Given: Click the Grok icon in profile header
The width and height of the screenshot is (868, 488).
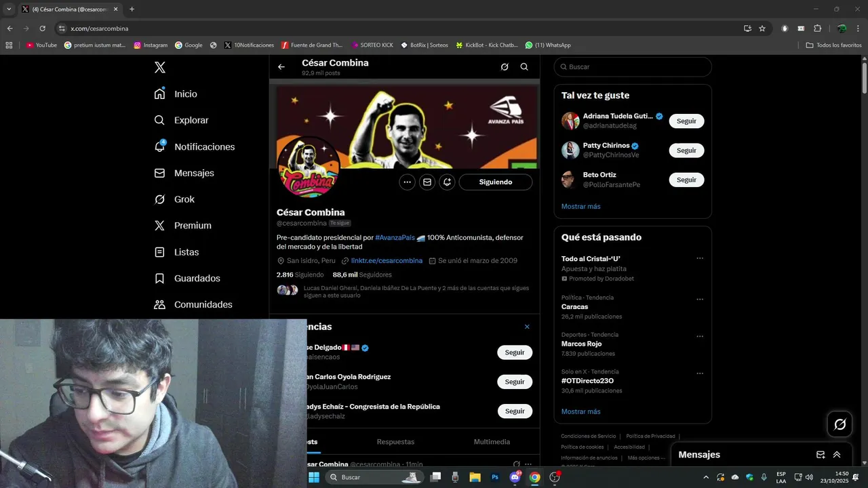Looking at the screenshot, I should click(x=505, y=66).
